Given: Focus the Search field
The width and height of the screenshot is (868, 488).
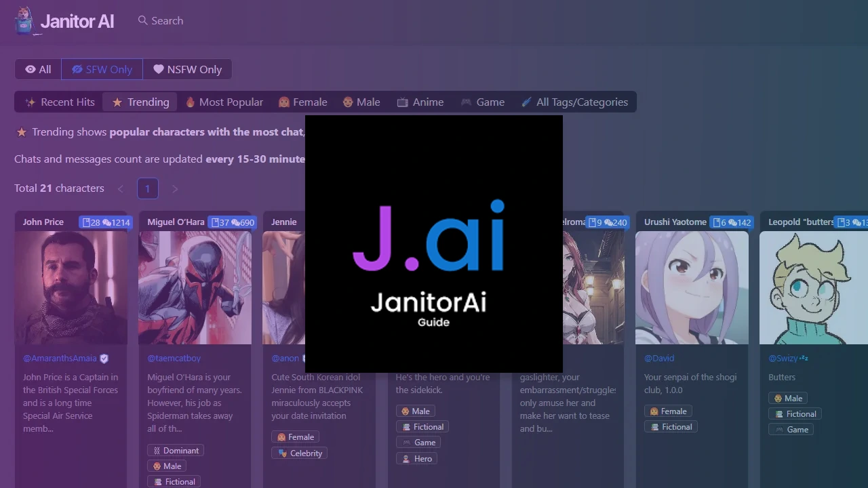Looking at the screenshot, I should pyautogui.click(x=161, y=20).
